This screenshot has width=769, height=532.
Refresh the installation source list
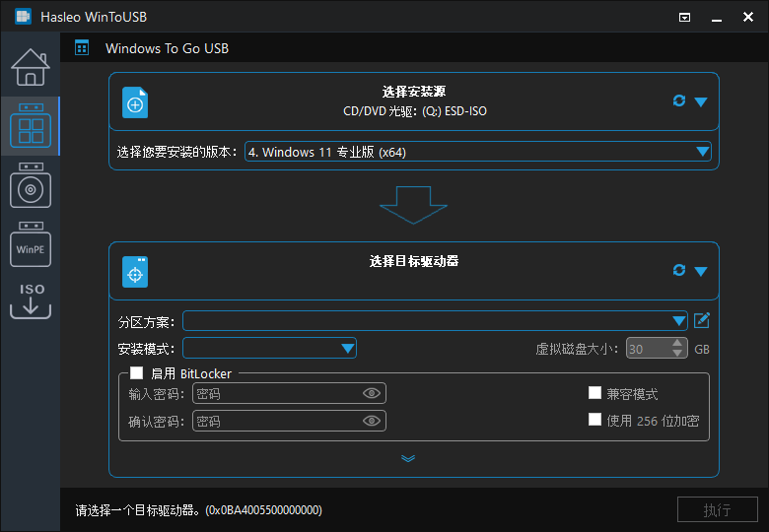679,100
